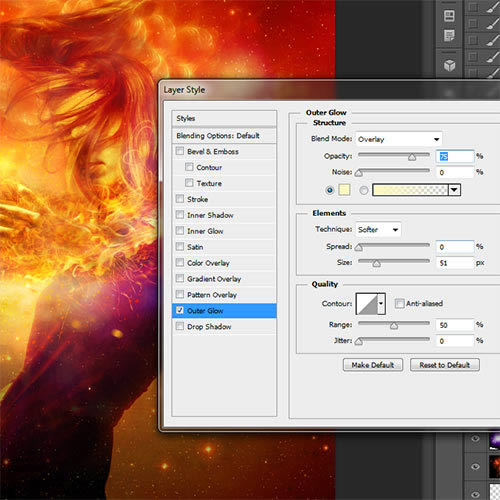Open the Blend Mode Overlay dropdown
Image resolution: width=500 pixels, height=500 pixels.
pyautogui.click(x=399, y=139)
